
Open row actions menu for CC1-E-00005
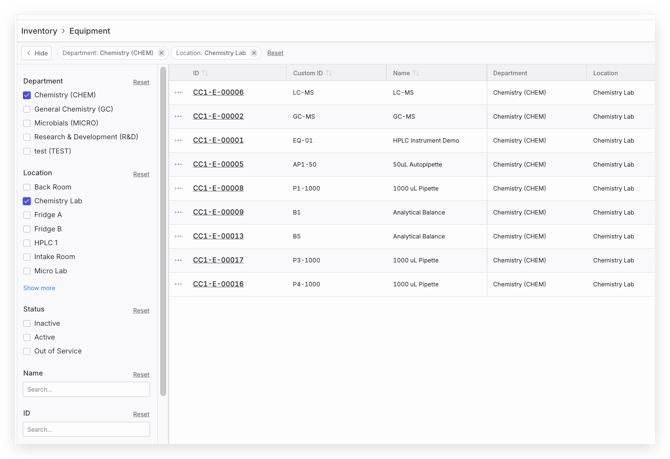pyautogui.click(x=179, y=164)
